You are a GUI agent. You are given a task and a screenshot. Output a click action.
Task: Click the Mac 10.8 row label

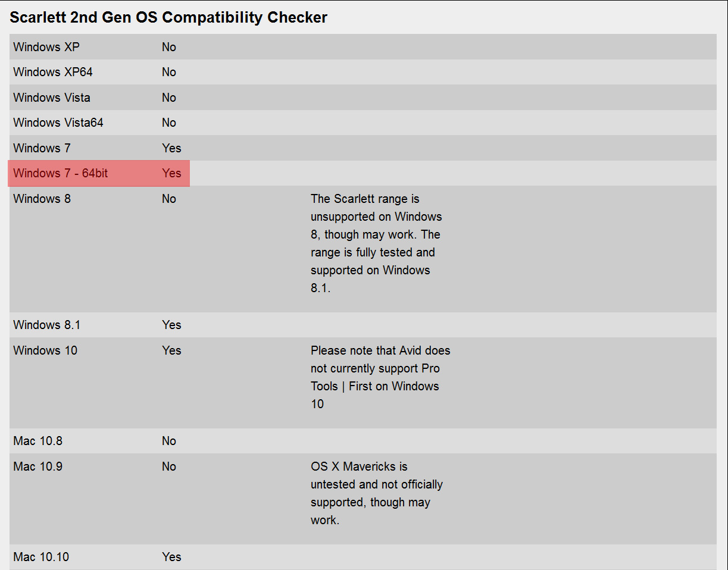click(38, 441)
